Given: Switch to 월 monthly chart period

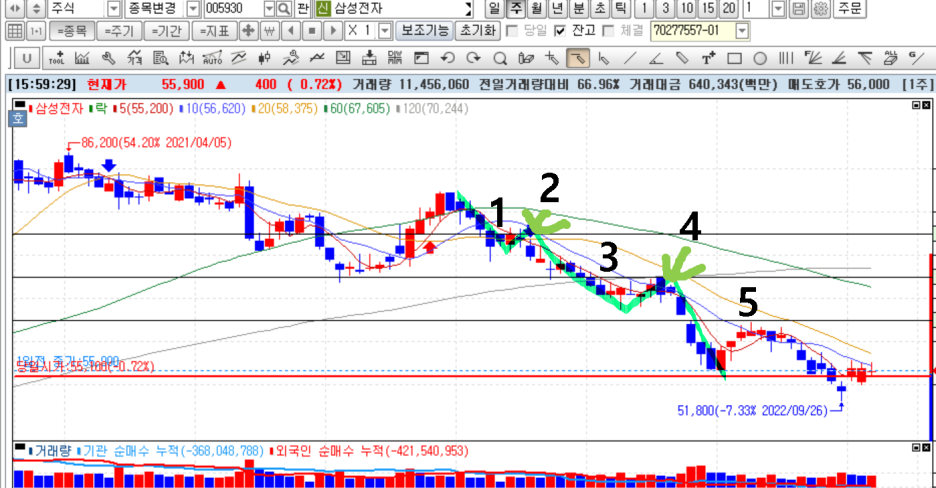Looking at the screenshot, I should pyautogui.click(x=537, y=9).
